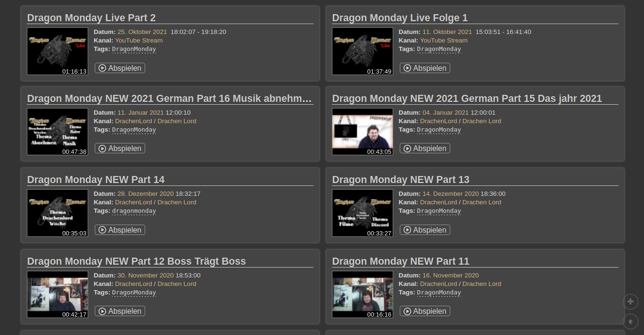The height and width of the screenshot is (335, 644).
Task: Open title Dragon Monday NEW 2021 German Part 16
Action: [x=170, y=99]
